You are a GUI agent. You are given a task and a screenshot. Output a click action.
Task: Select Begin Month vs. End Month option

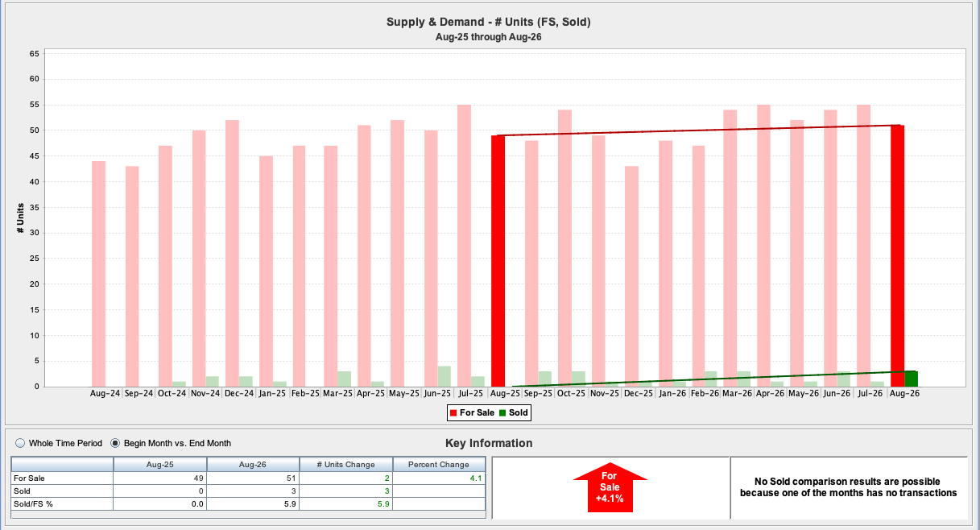coord(115,443)
